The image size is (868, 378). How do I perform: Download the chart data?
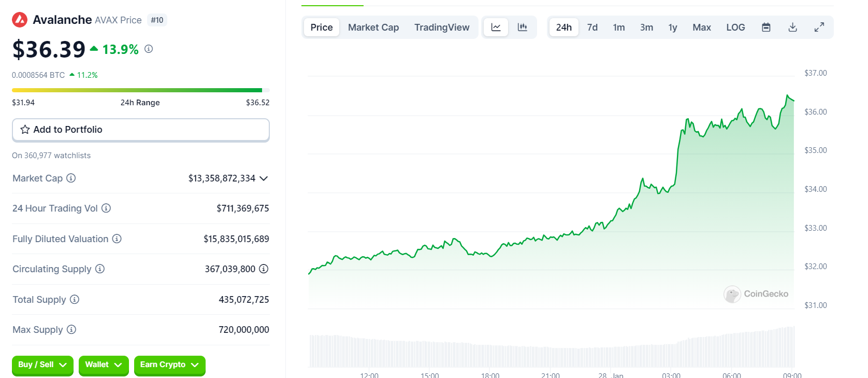pyautogui.click(x=792, y=27)
